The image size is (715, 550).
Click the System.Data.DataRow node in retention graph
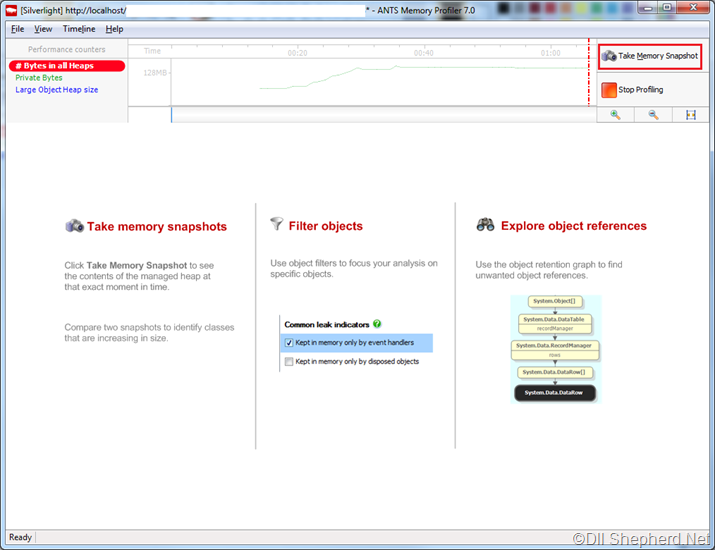coord(554,393)
